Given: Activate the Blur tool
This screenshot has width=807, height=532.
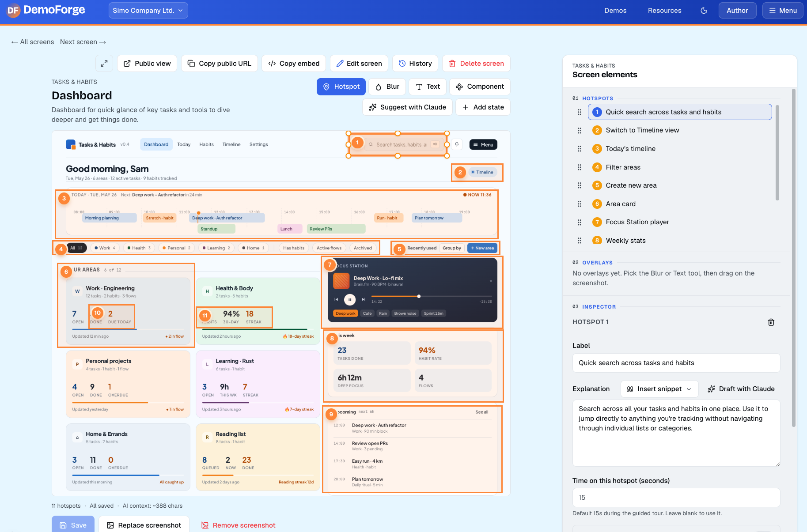Looking at the screenshot, I should 387,87.
